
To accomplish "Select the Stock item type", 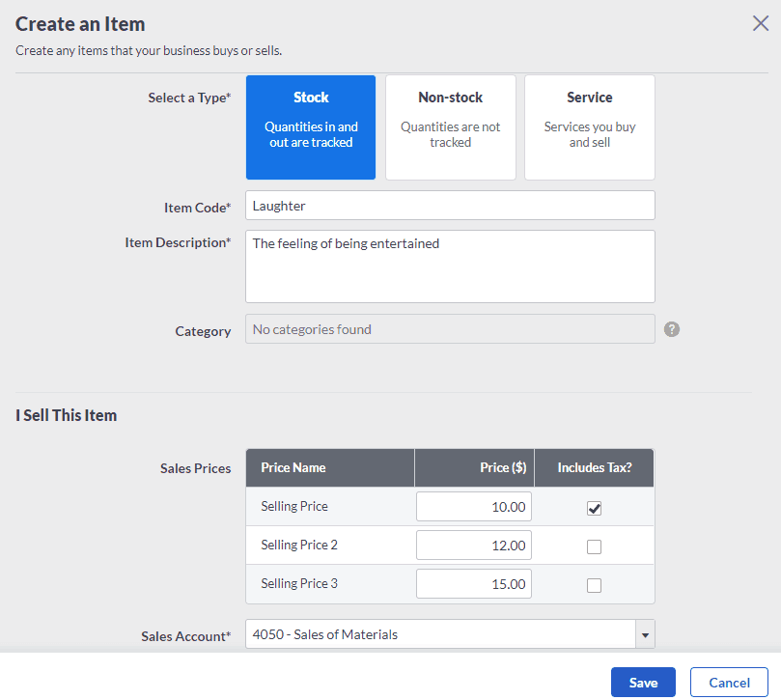I will 311,127.
